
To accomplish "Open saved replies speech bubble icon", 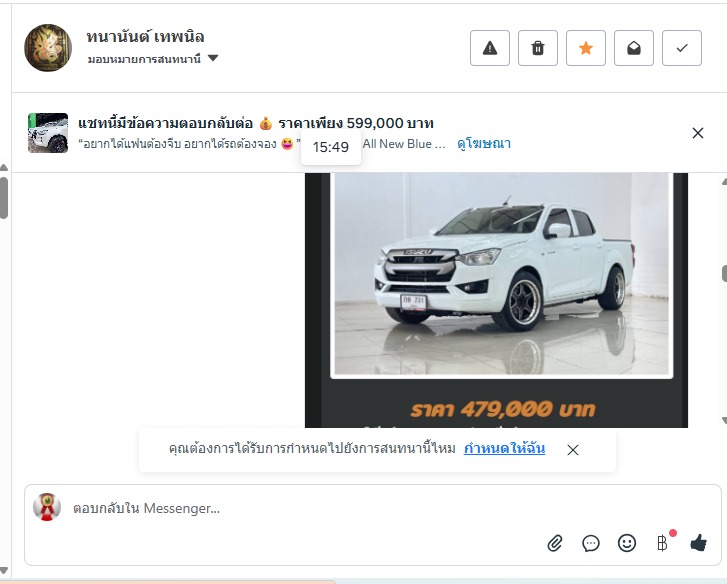I will (591, 543).
